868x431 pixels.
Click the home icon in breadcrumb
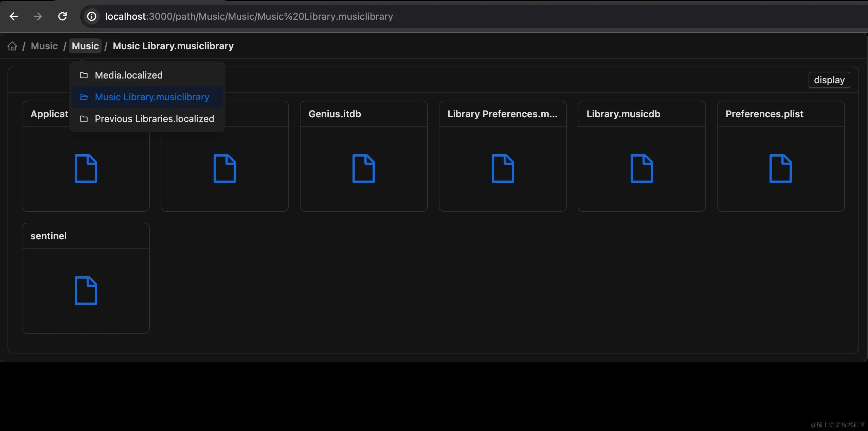tap(12, 46)
